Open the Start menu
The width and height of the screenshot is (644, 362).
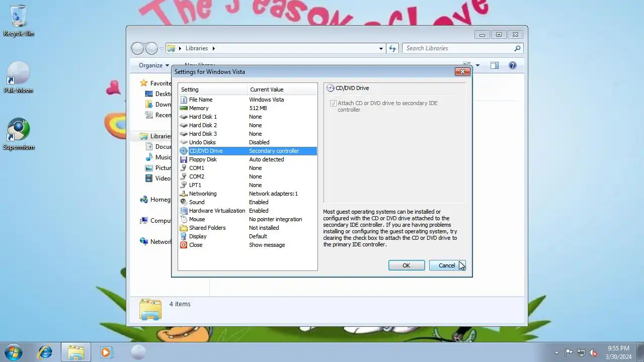tap(14, 352)
